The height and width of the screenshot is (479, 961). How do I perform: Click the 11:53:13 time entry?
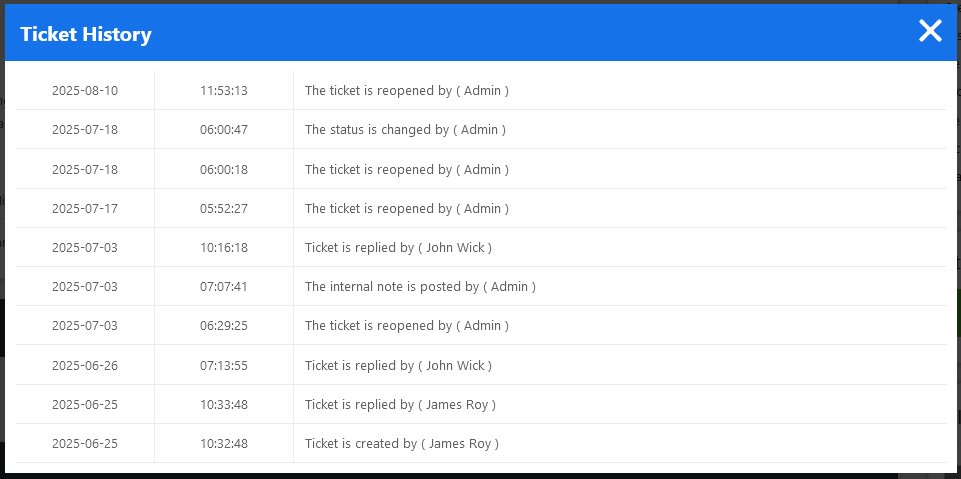(x=224, y=91)
